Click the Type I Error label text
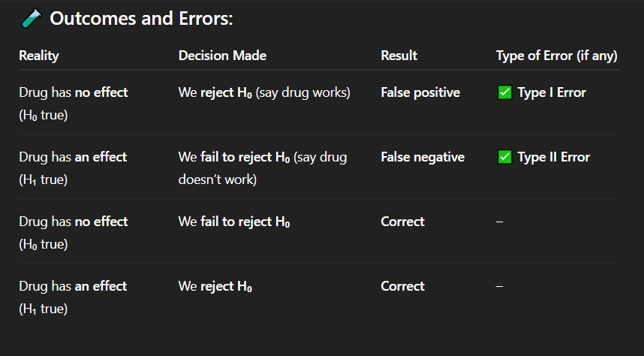644x356 pixels. (x=552, y=92)
